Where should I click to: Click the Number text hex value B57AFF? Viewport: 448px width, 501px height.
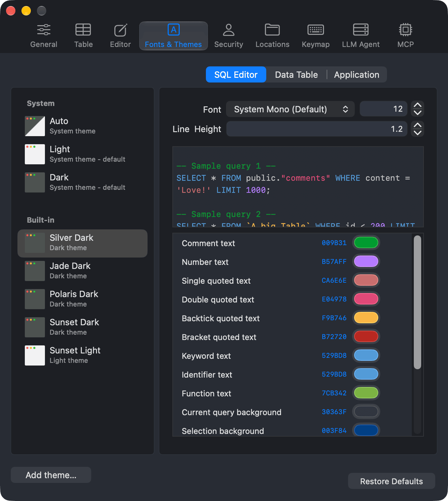pyautogui.click(x=334, y=262)
